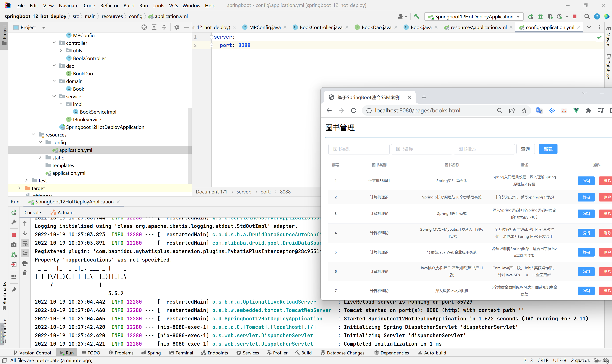Screen dimensions: 612x364
Task: Bookmark this page with star icon
Action: pyautogui.click(x=524, y=111)
